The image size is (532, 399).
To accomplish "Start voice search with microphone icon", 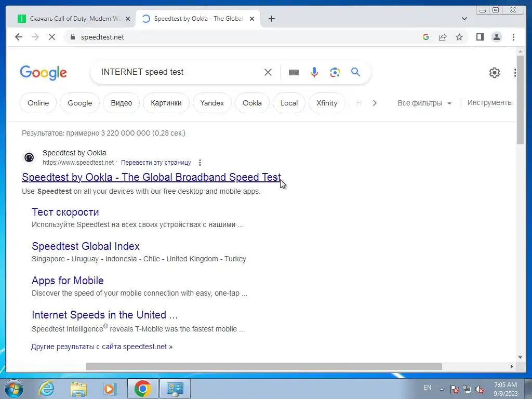I will (314, 72).
